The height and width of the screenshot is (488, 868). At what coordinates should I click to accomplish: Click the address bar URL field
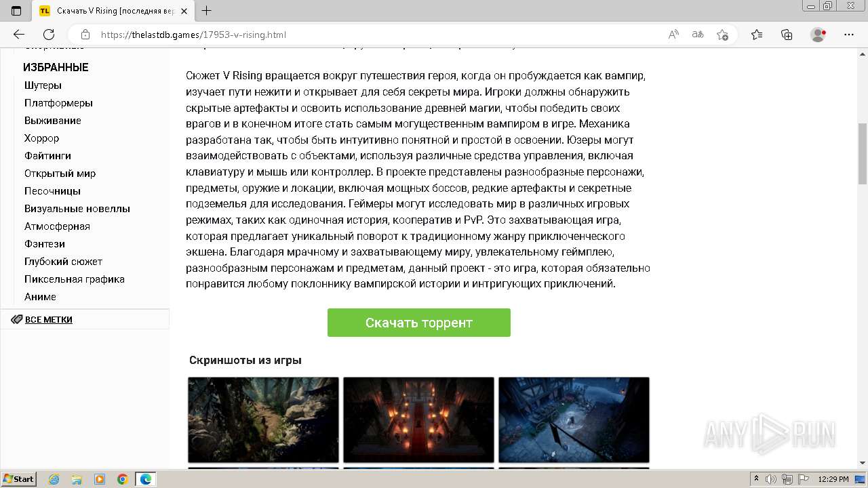pyautogui.click(x=380, y=35)
